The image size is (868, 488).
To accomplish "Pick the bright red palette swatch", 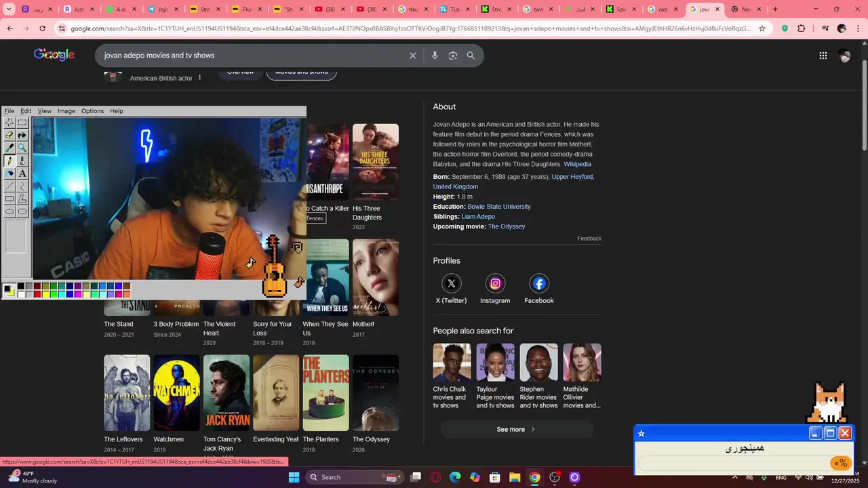I will [37, 294].
